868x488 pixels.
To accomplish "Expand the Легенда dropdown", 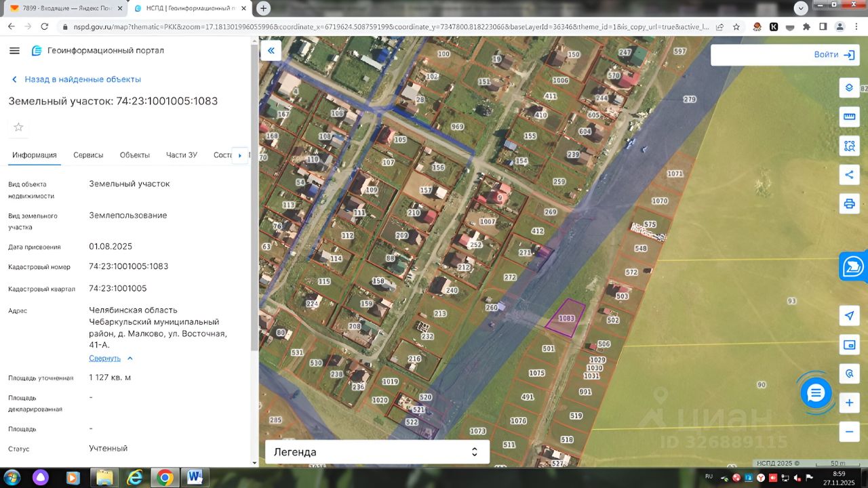I will coord(377,452).
